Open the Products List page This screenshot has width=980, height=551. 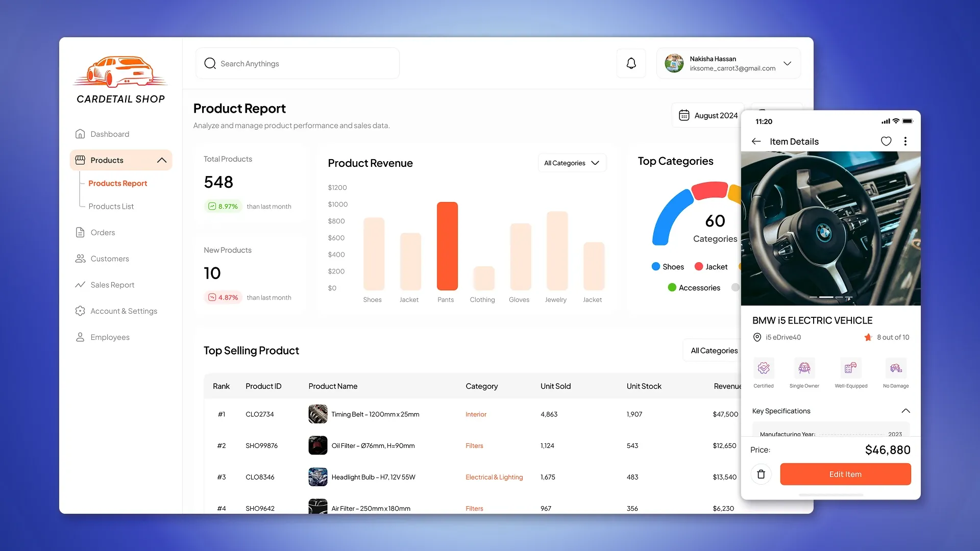pos(111,206)
